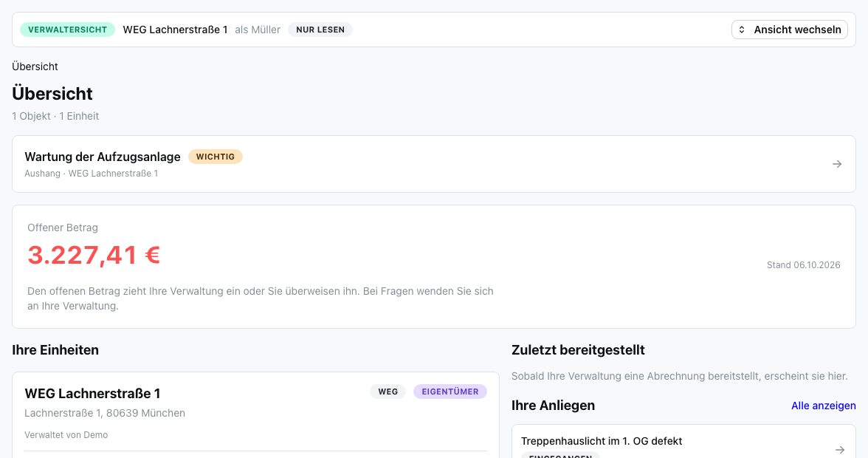Image resolution: width=868 pixels, height=458 pixels.
Task: Open the WEG Lachnerstraße 1 unit card
Action: pyautogui.click(x=255, y=415)
